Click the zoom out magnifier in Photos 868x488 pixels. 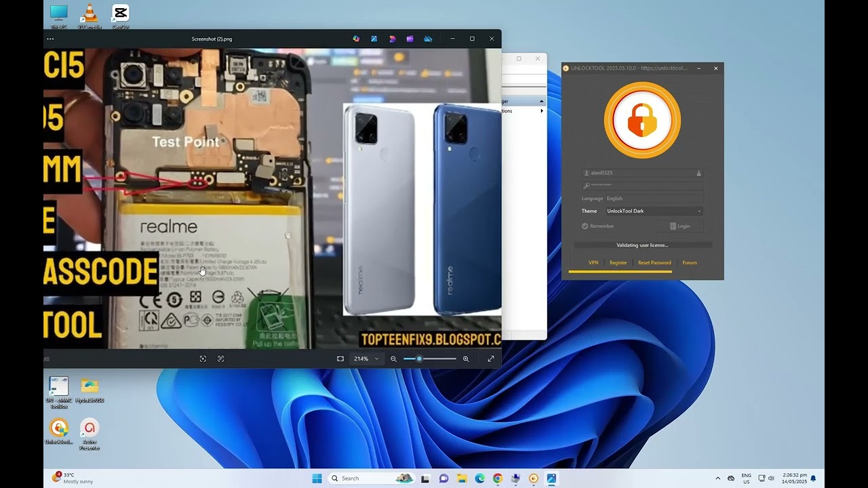[x=393, y=359]
